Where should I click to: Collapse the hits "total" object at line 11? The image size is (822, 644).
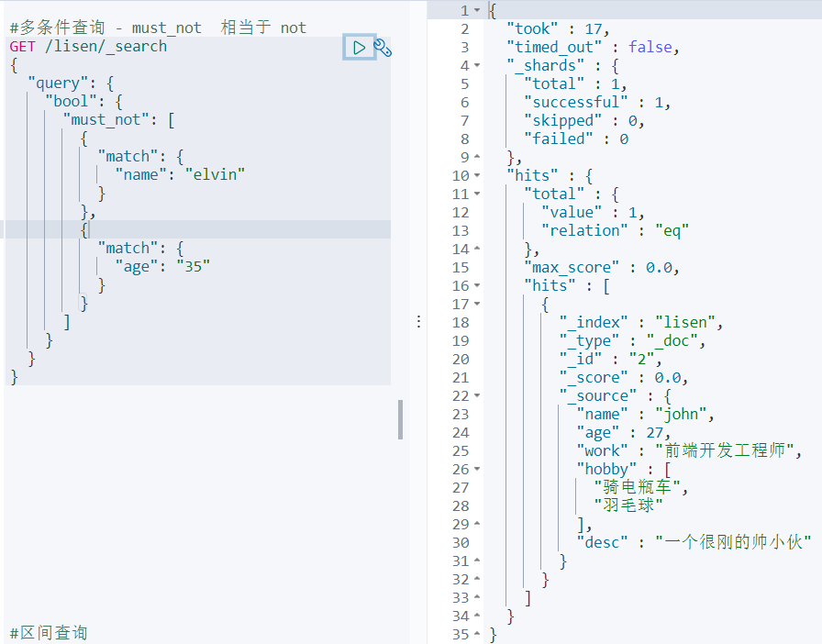coord(477,194)
